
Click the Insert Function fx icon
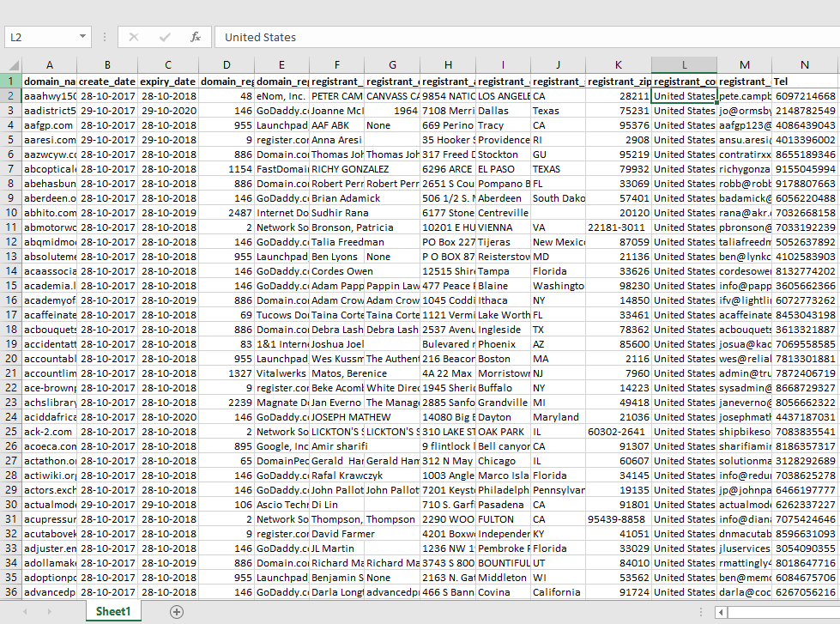coord(196,37)
